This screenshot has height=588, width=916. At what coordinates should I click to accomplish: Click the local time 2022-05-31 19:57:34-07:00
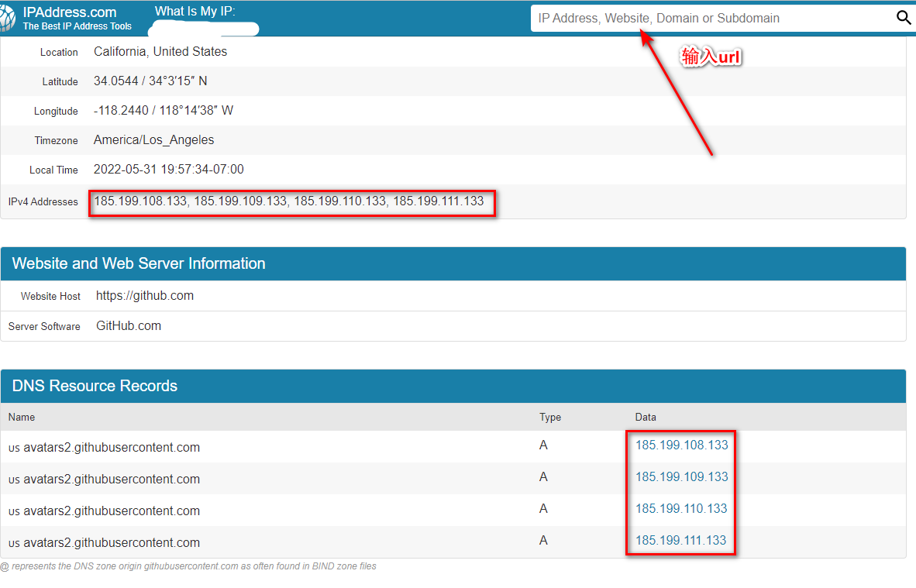(x=168, y=170)
